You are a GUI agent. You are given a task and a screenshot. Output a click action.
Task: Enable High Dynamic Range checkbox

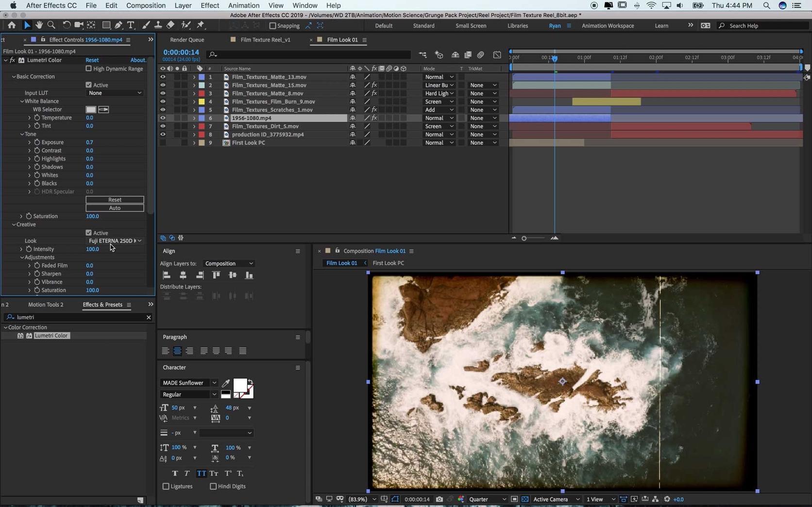(x=88, y=68)
